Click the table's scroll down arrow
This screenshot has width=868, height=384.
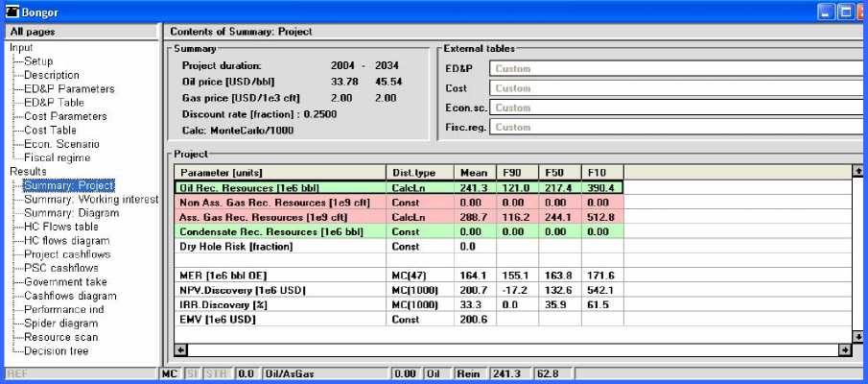tap(857, 337)
